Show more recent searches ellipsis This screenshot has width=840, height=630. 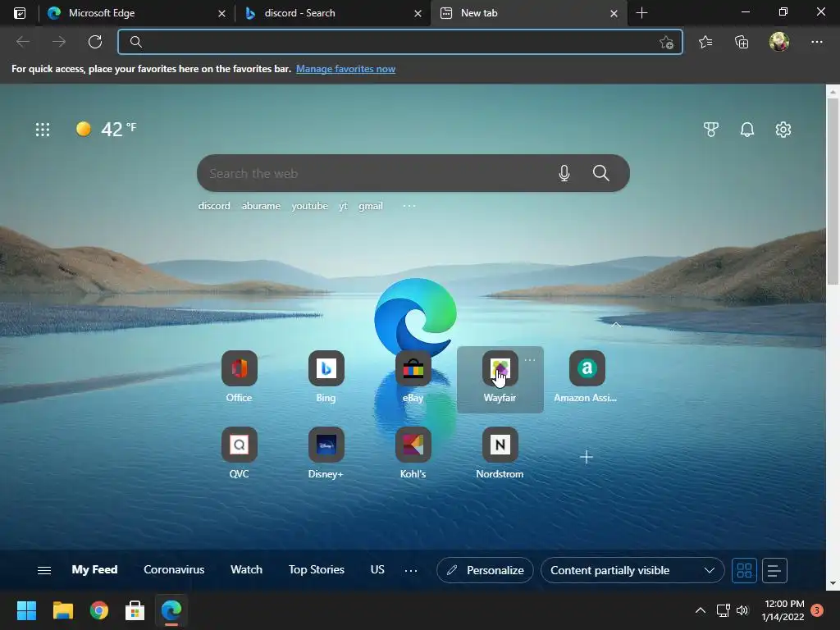409,206
